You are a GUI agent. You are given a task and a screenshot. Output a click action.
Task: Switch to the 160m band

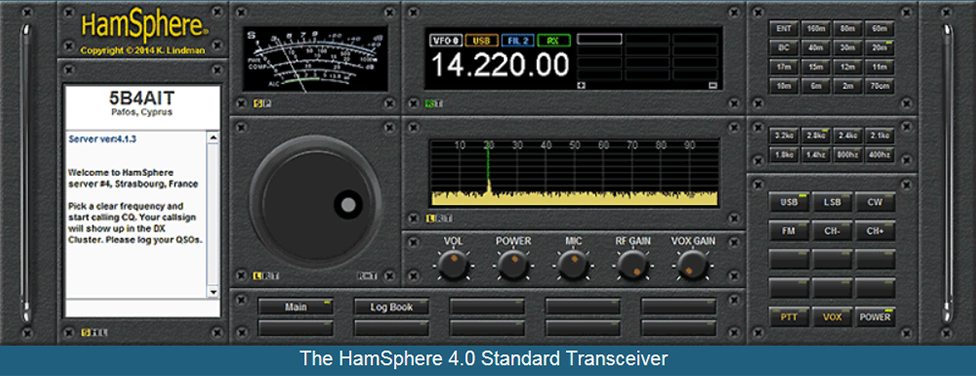pyautogui.click(x=814, y=29)
